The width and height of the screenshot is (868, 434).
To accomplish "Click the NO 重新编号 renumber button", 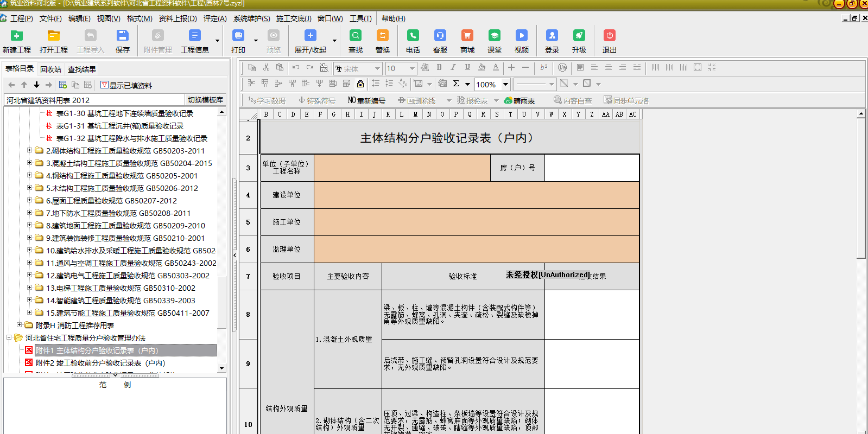I will pyautogui.click(x=366, y=100).
